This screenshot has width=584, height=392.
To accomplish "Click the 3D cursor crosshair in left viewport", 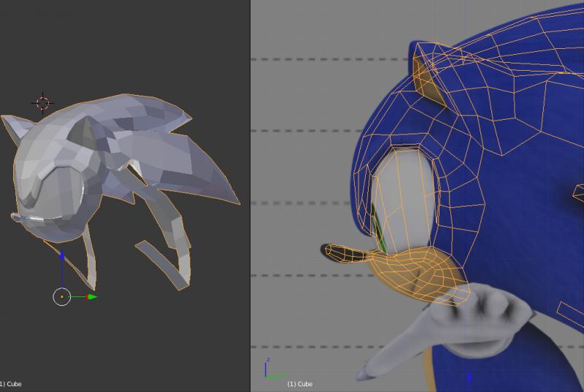I will click(42, 103).
